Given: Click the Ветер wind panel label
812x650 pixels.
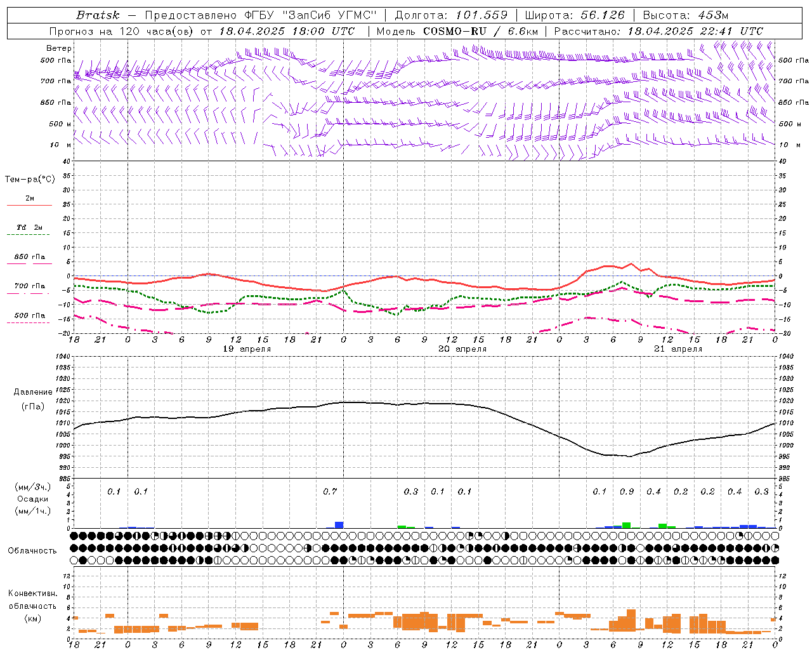Looking at the screenshot, I should 59,48.
